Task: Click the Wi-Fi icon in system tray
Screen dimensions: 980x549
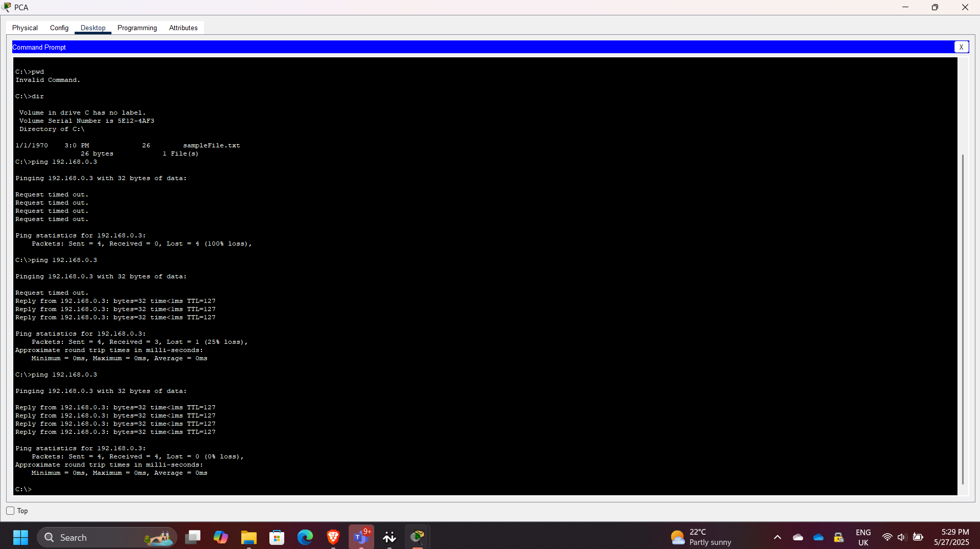Action: (x=887, y=537)
